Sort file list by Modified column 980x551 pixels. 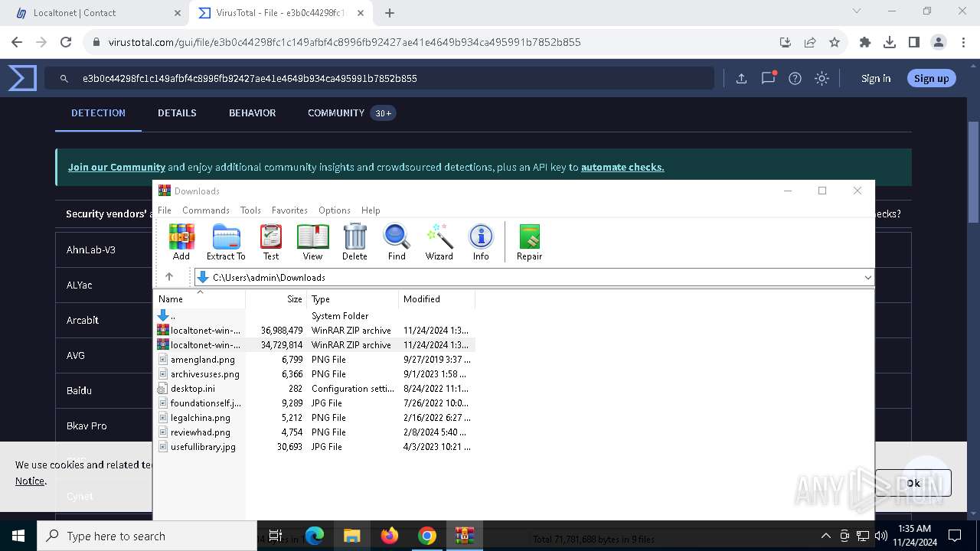click(x=436, y=298)
